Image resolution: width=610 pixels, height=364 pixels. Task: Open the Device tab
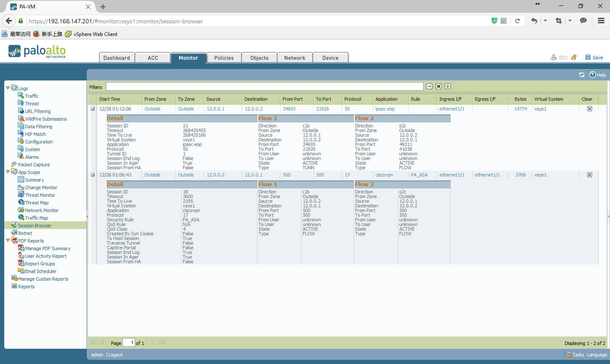click(x=330, y=58)
